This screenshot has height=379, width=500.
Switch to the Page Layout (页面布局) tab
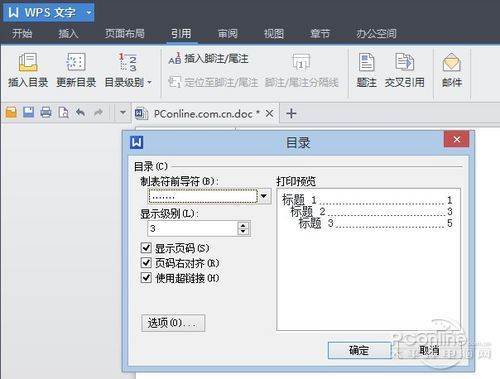pos(125,33)
